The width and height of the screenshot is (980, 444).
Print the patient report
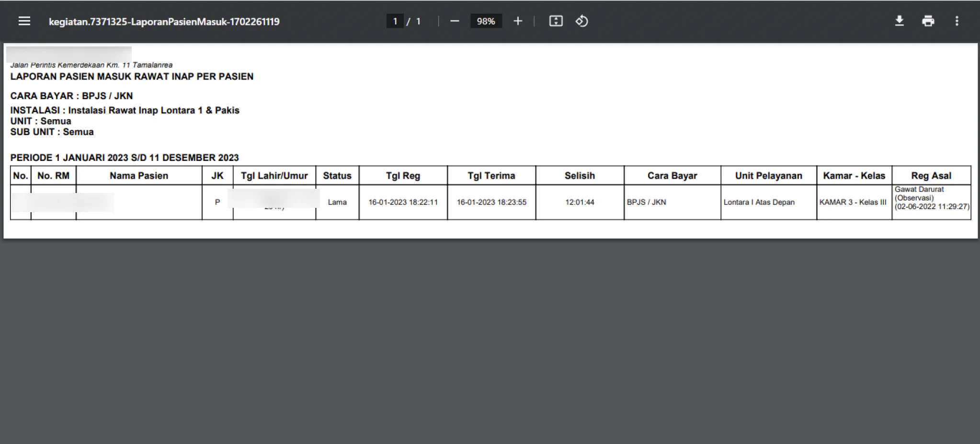coord(928,21)
